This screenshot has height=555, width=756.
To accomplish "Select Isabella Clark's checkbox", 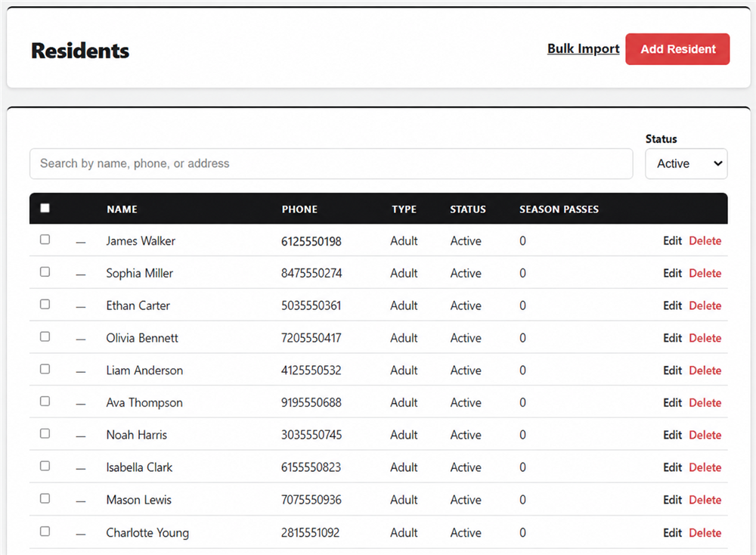I will tap(45, 465).
